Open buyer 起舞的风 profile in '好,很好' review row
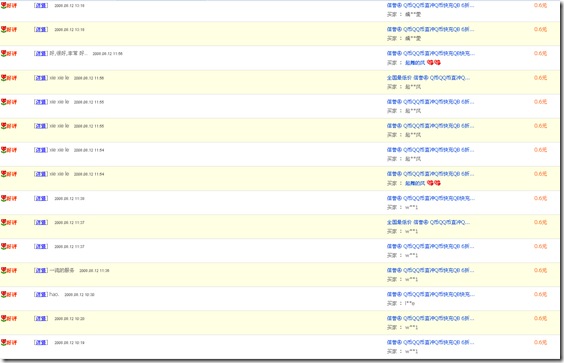The height and width of the screenshot is (363, 564). pyautogui.click(x=415, y=63)
